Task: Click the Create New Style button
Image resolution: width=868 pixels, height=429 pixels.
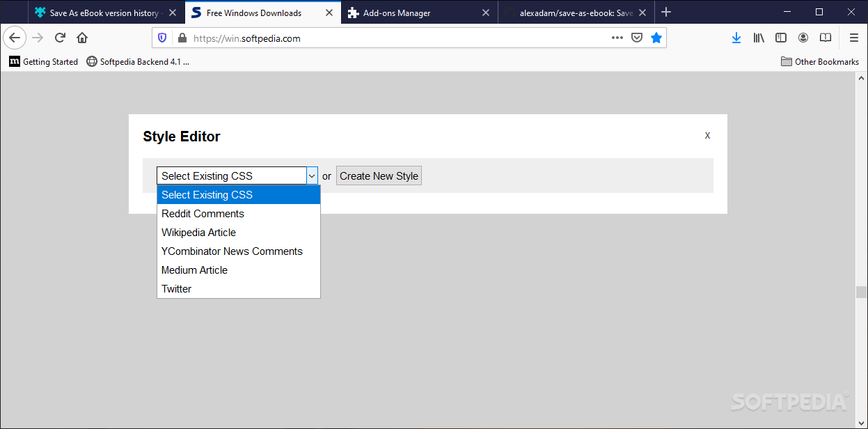Action: [379, 175]
